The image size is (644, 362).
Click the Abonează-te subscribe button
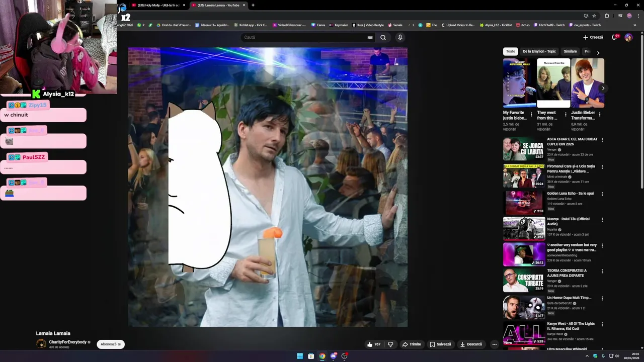pos(111,344)
